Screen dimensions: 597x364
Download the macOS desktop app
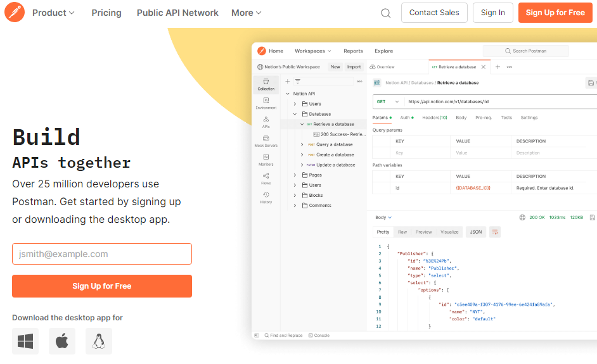click(x=62, y=341)
